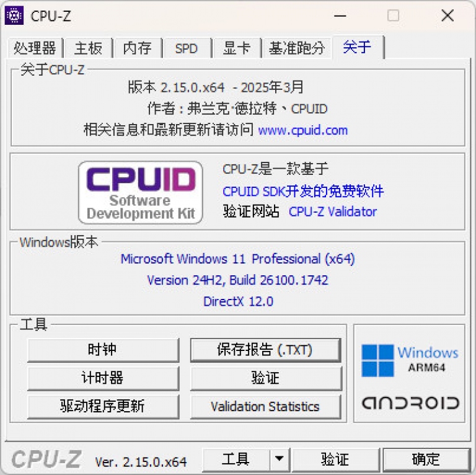This screenshot has width=476, height=475.
Task: Click the 时钟 button
Action: 103,350
